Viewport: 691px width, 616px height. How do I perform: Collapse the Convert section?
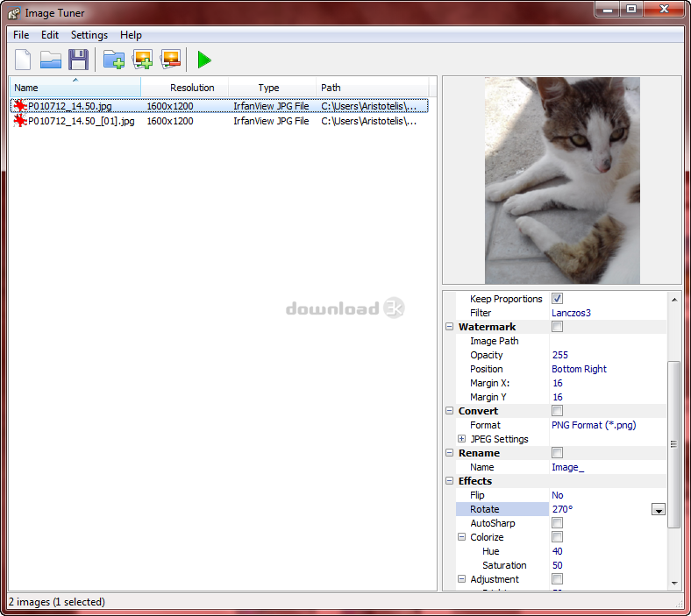(449, 411)
